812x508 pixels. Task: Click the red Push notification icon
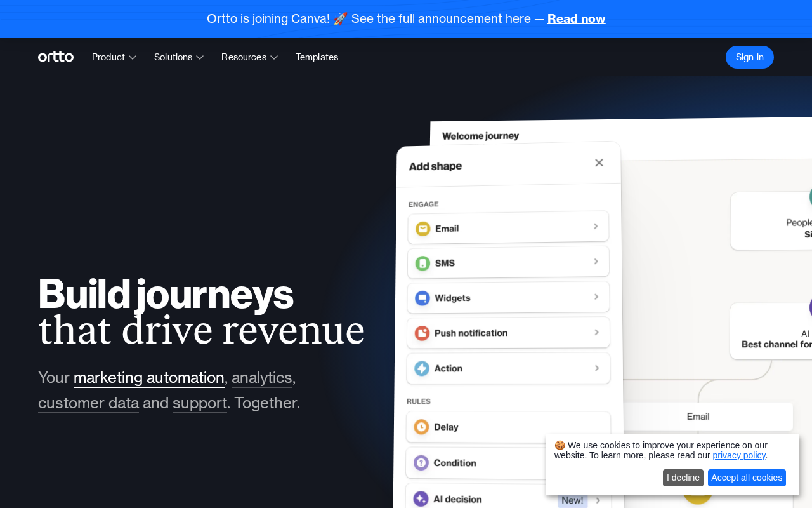click(x=422, y=333)
